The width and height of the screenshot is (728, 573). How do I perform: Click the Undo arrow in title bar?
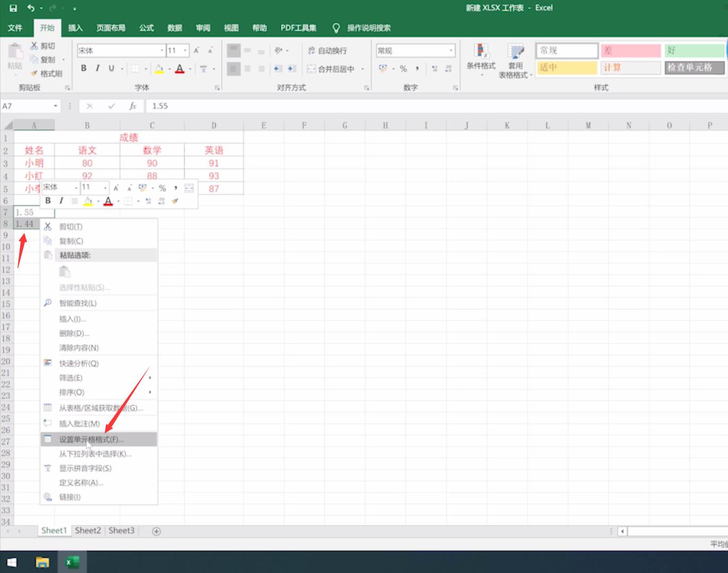[x=31, y=8]
